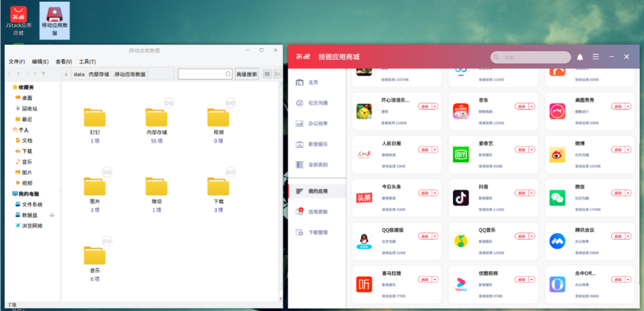The width and height of the screenshot is (644, 311).
Task: Select 钉钉 folder
Action: pos(95,117)
